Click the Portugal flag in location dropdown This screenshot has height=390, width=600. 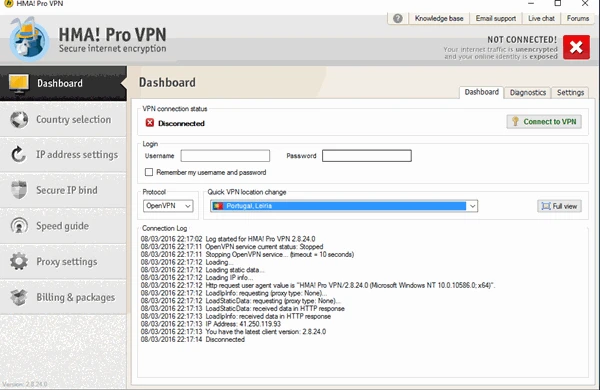click(218, 206)
